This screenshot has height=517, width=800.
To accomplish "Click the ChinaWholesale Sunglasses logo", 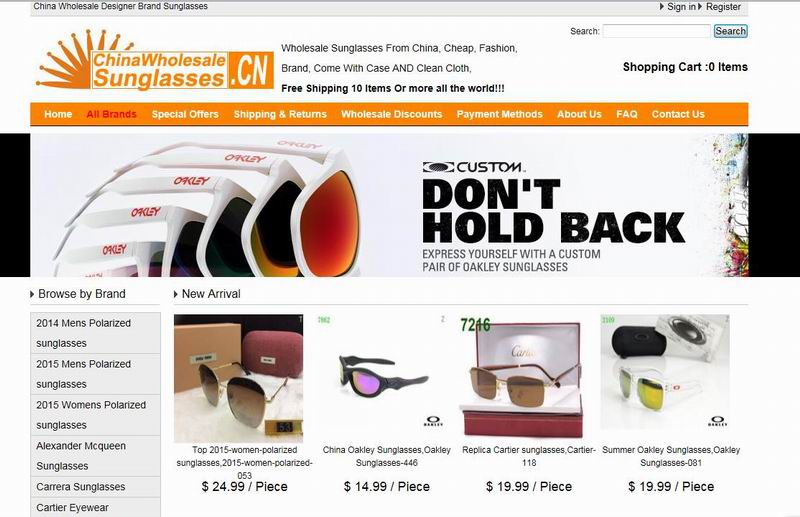I will point(155,61).
